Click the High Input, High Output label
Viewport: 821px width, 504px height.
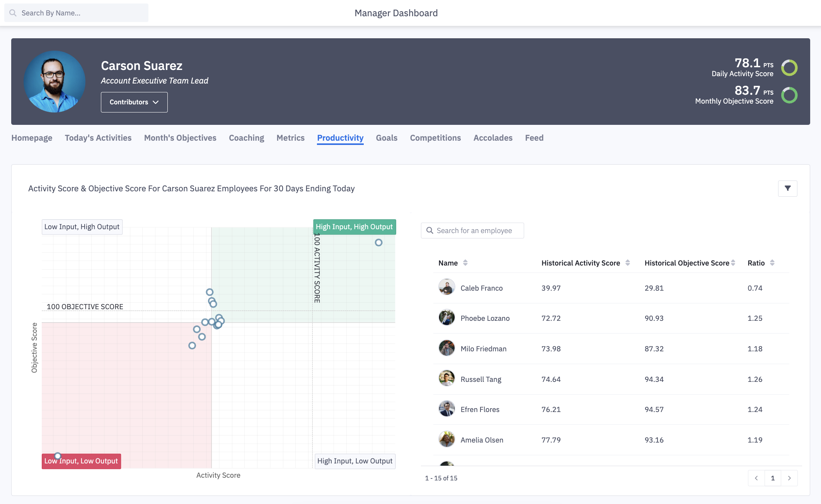(354, 227)
